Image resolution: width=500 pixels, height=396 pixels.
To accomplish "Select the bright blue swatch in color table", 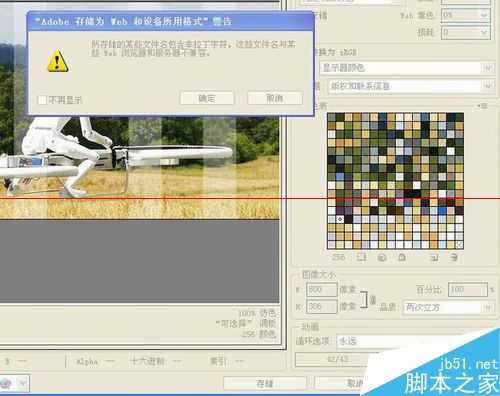I will tap(442, 211).
